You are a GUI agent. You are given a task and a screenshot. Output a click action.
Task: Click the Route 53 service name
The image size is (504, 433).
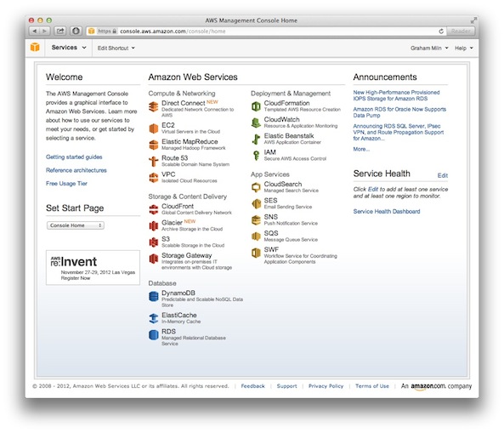(x=174, y=158)
